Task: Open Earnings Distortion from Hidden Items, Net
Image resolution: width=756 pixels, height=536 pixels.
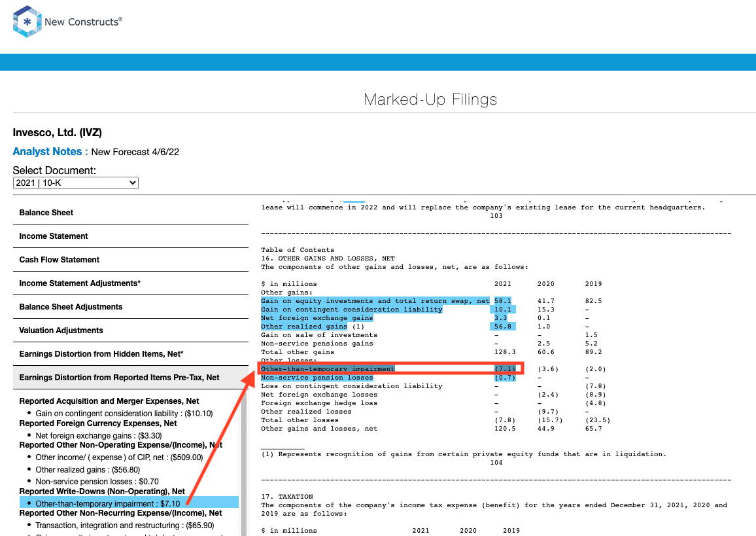Action: pos(131,354)
